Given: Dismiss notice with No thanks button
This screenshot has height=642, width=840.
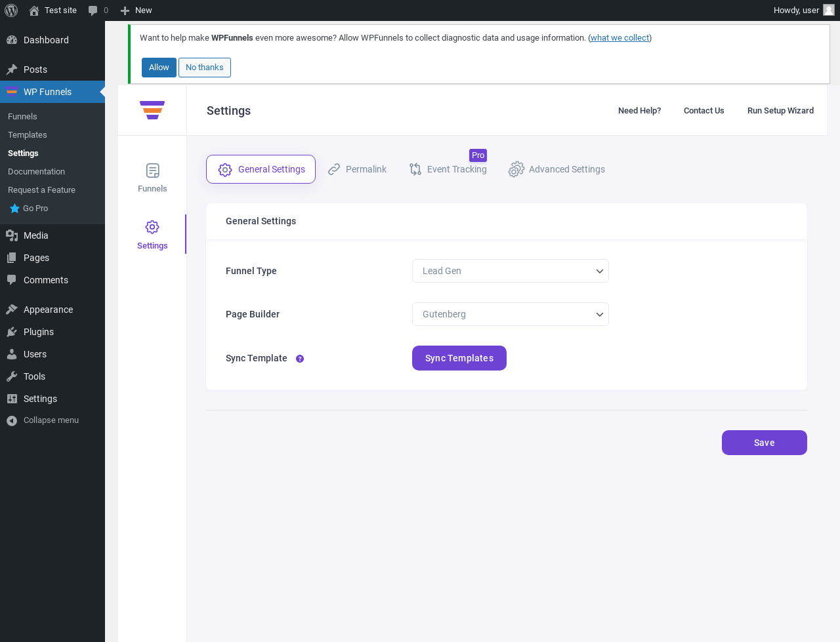Looking at the screenshot, I should click(x=205, y=68).
